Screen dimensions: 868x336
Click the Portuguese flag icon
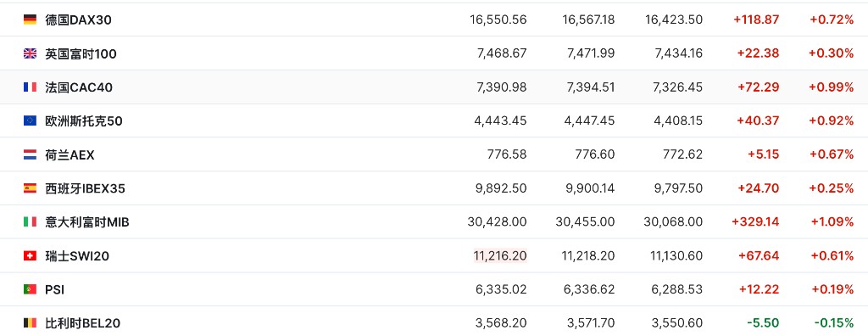30,289
